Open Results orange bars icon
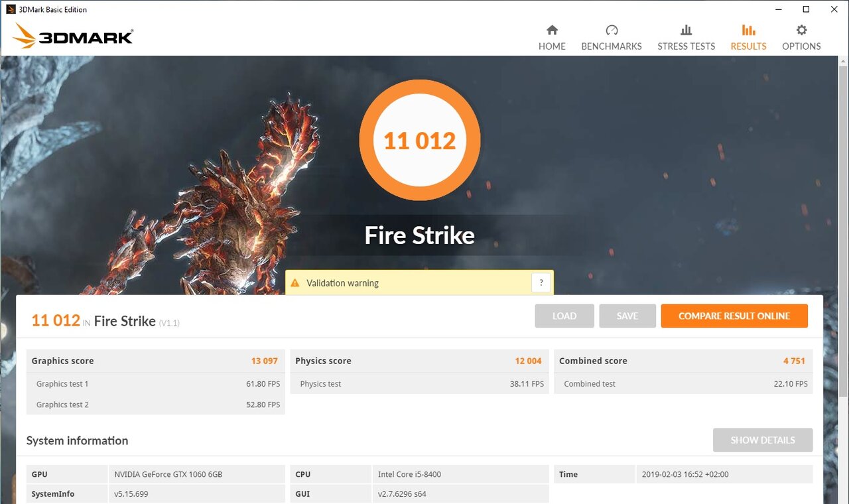 point(748,30)
